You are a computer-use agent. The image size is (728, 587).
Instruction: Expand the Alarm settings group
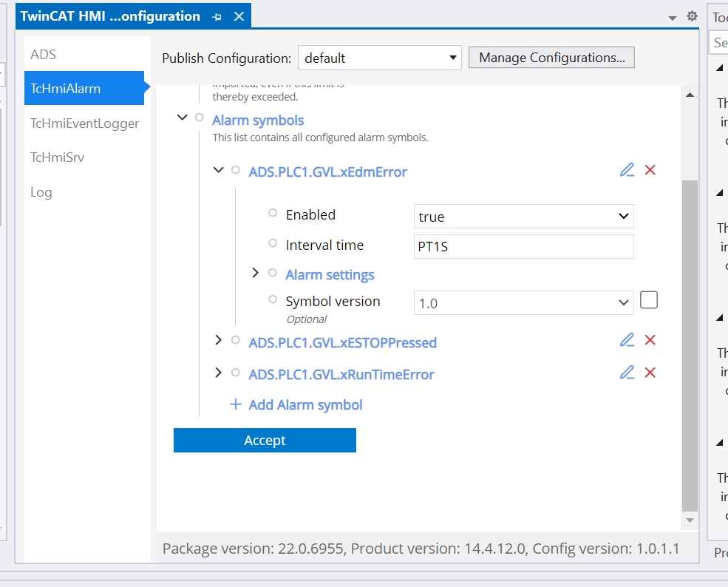[255, 273]
